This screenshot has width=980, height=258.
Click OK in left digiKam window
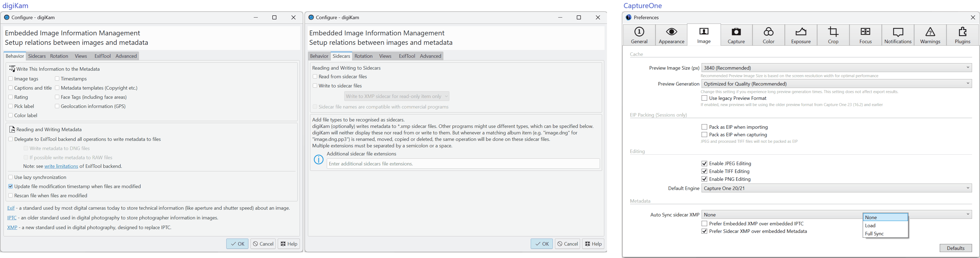[237, 244]
